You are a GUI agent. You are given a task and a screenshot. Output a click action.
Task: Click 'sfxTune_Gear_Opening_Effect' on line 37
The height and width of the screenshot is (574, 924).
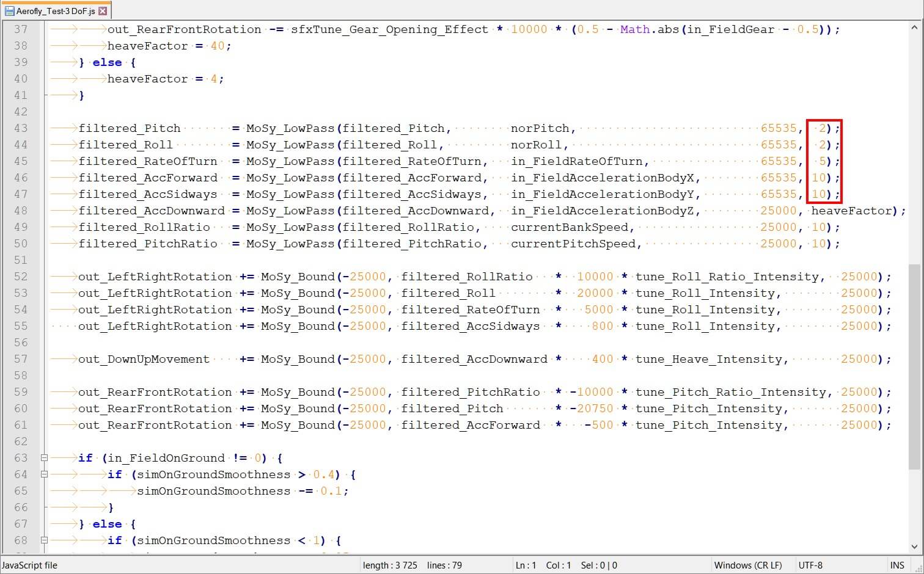coord(390,29)
